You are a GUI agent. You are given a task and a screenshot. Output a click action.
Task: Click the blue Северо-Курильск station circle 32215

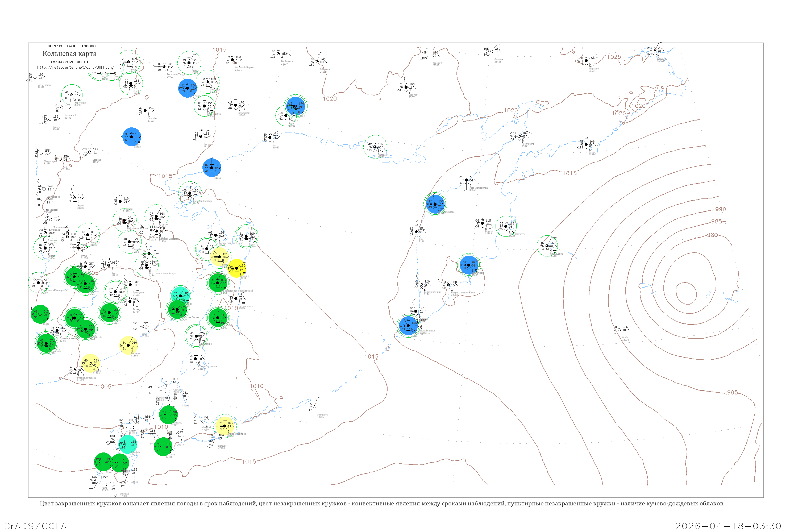tap(408, 326)
